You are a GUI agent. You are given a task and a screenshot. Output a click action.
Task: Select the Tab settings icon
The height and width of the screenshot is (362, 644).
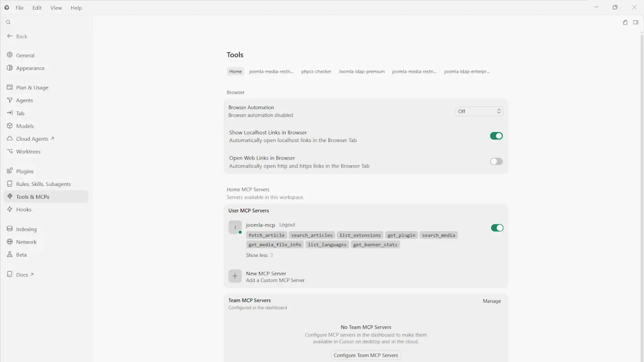tap(9, 113)
